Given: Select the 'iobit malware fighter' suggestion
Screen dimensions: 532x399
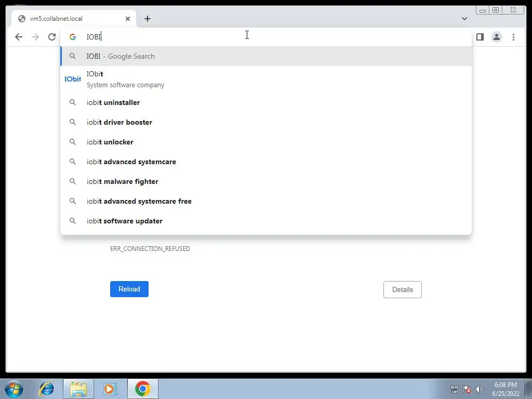Looking at the screenshot, I should tap(266, 181).
